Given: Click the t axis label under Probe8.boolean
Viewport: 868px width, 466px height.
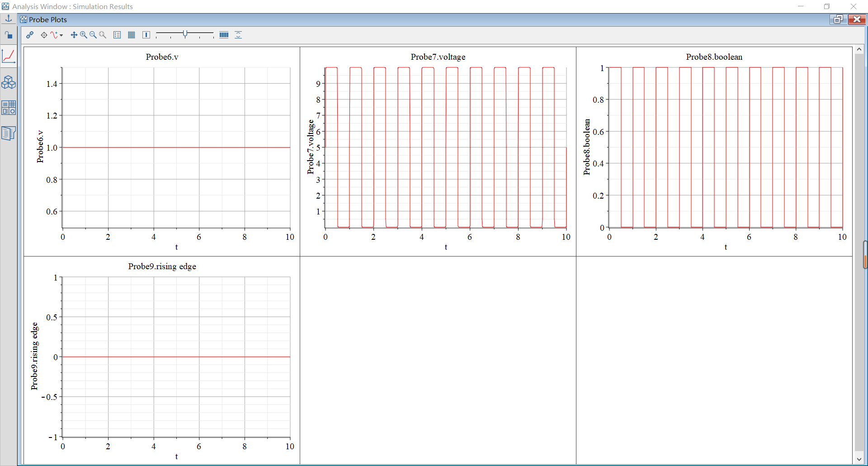Looking at the screenshot, I should pos(726,247).
